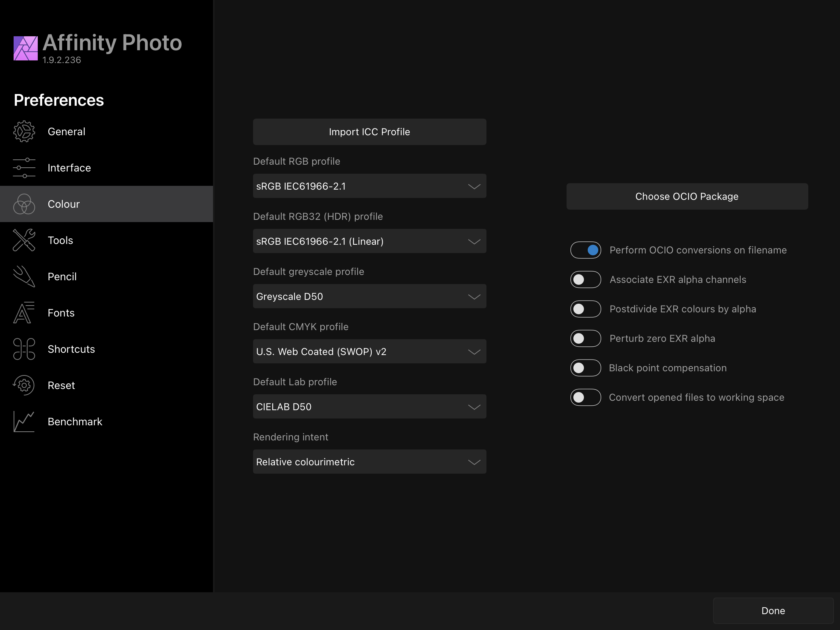The image size is (840, 630).
Task: Go to the Tools preferences section
Action: pyautogui.click(x=107, y=240)
